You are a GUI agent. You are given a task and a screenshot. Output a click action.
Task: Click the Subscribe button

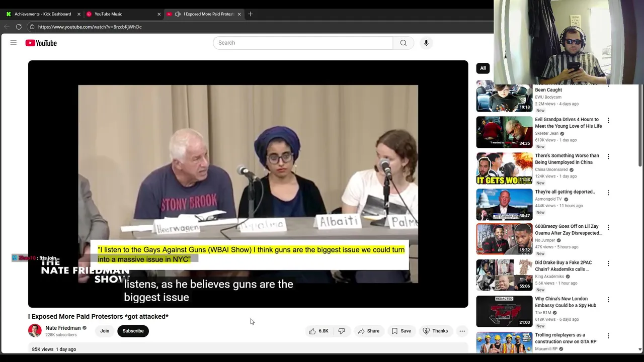click(133, 331)
